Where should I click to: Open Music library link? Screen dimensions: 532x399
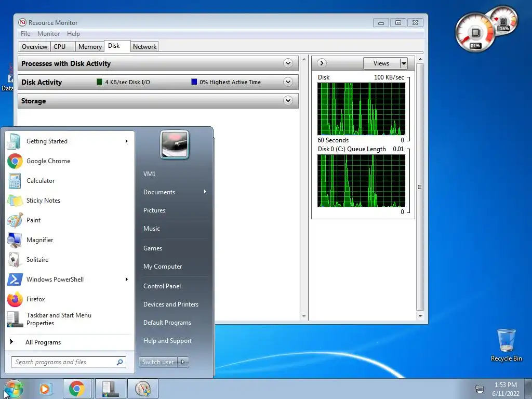point(151,229)
